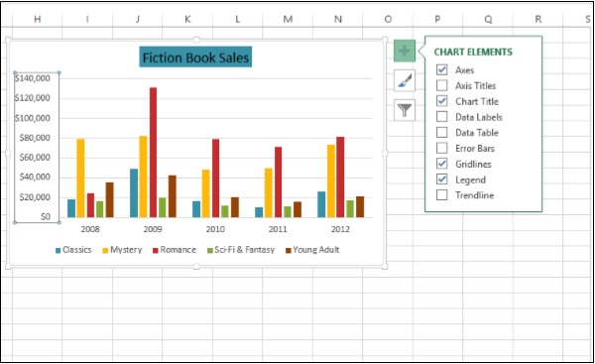Click the 2012 category axis label
The image size is (595, 364).
pos(340,229)
